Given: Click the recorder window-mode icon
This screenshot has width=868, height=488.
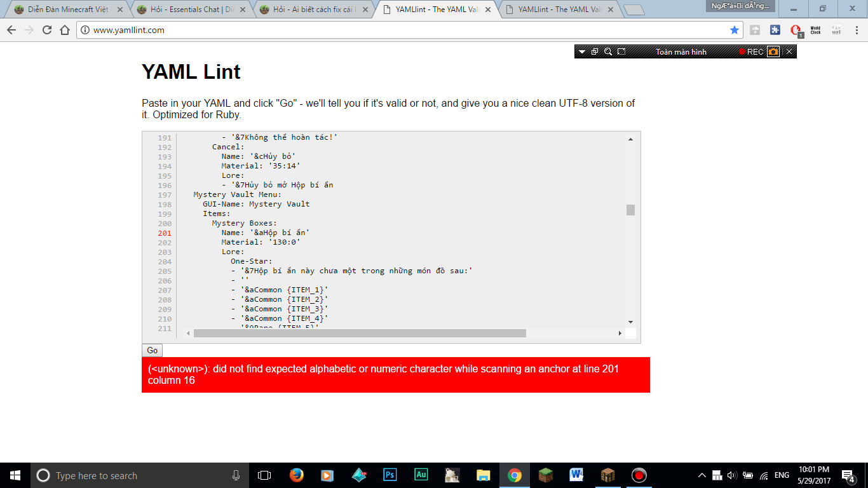Looking at the screenshot, I should click(595, 51).
